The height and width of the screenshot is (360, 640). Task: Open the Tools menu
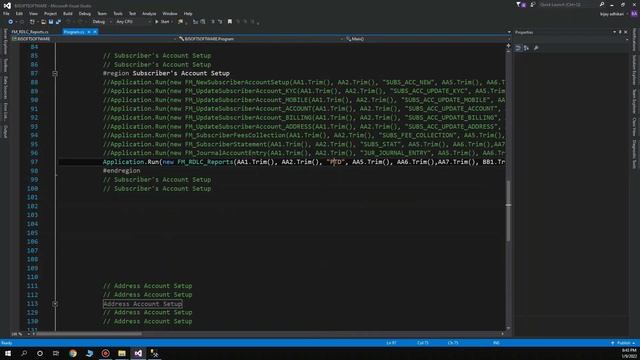118,13
